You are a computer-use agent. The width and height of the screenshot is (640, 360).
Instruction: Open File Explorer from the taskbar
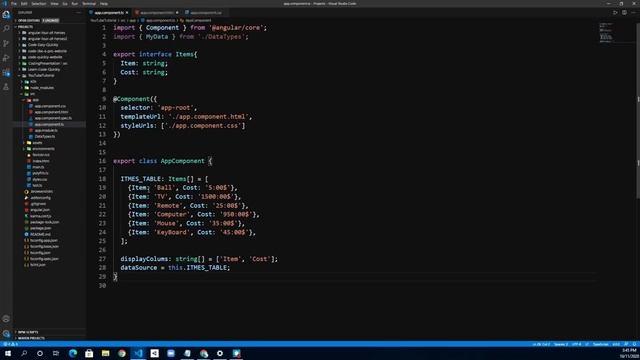[x=105, y=353]
